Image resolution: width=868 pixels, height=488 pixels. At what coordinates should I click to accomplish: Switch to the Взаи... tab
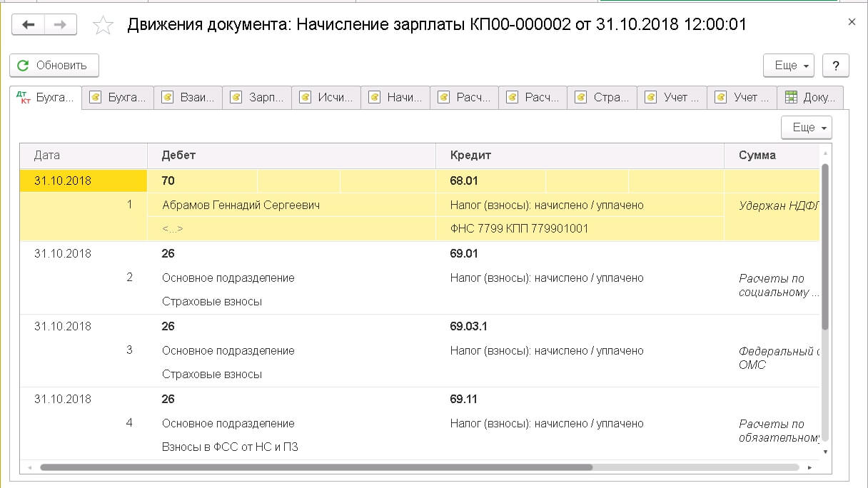coord(188,98)
